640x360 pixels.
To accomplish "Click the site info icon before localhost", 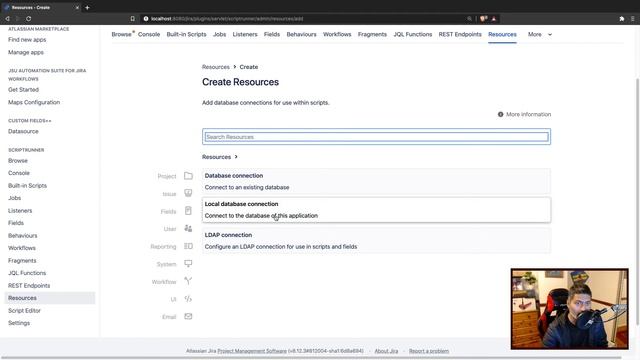I will pyautogui.click(x=146, y=19).
